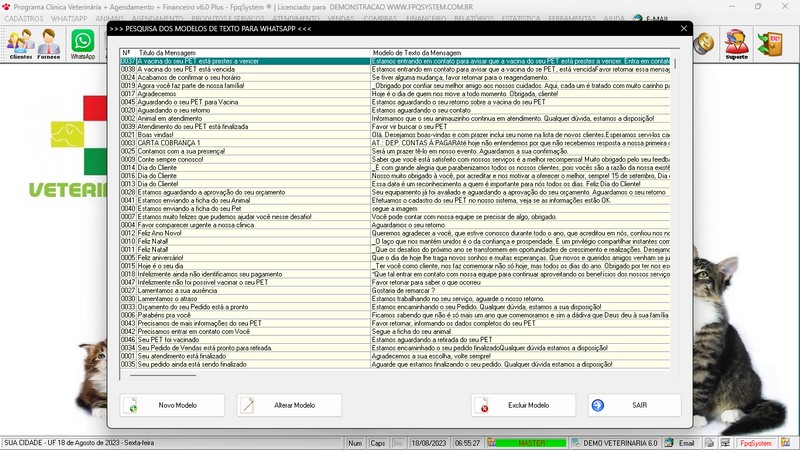The image size is (800, 450).
Task: Click the gold coin icon in toolbar
Action: (x=704, y=42)
